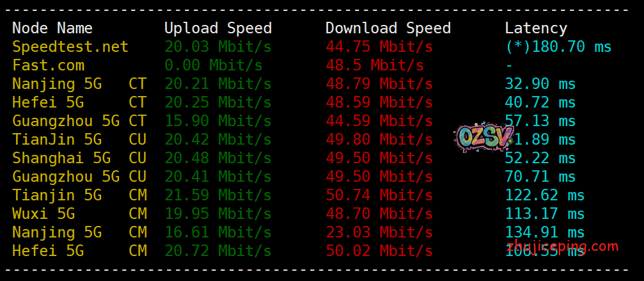The height and width of the screenshot is (281, 644).
Task: Click the Speedtest.net node name
Action: click(x=70, y=47)
